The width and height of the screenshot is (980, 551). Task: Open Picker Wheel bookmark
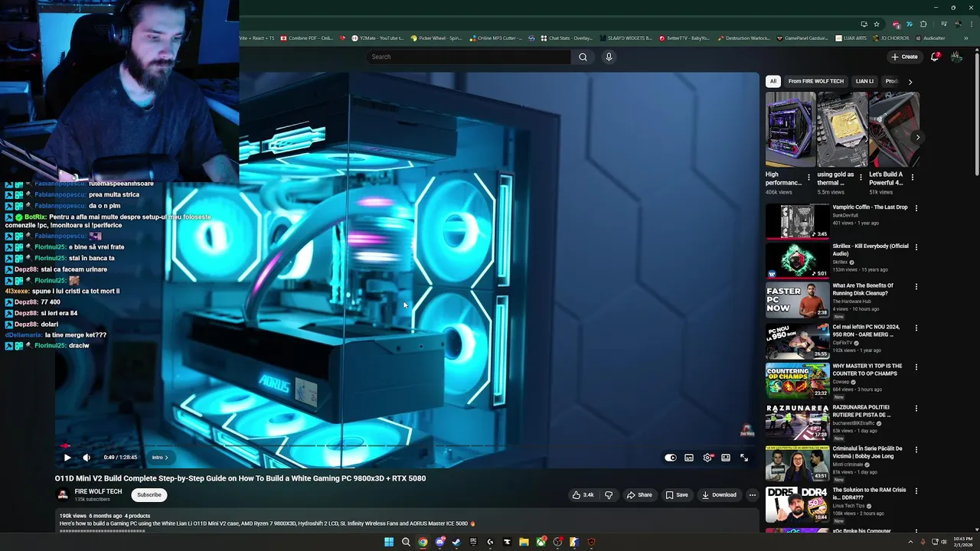pyautogui.click(x=436, y=37)
